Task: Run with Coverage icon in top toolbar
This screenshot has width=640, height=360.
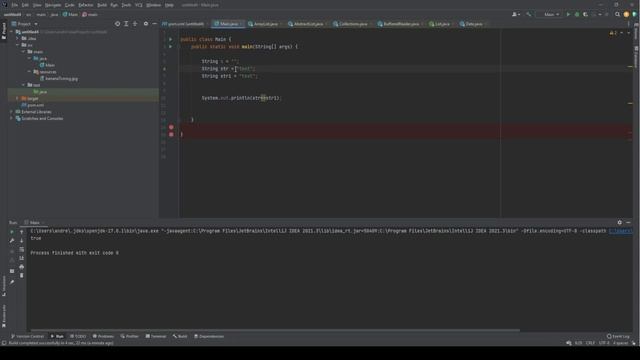Action: click(585, 14)
